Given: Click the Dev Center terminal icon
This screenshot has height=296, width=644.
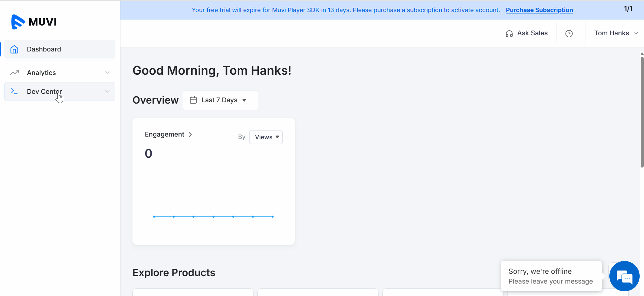Looking at the screenshot, I should coord(14,91).
